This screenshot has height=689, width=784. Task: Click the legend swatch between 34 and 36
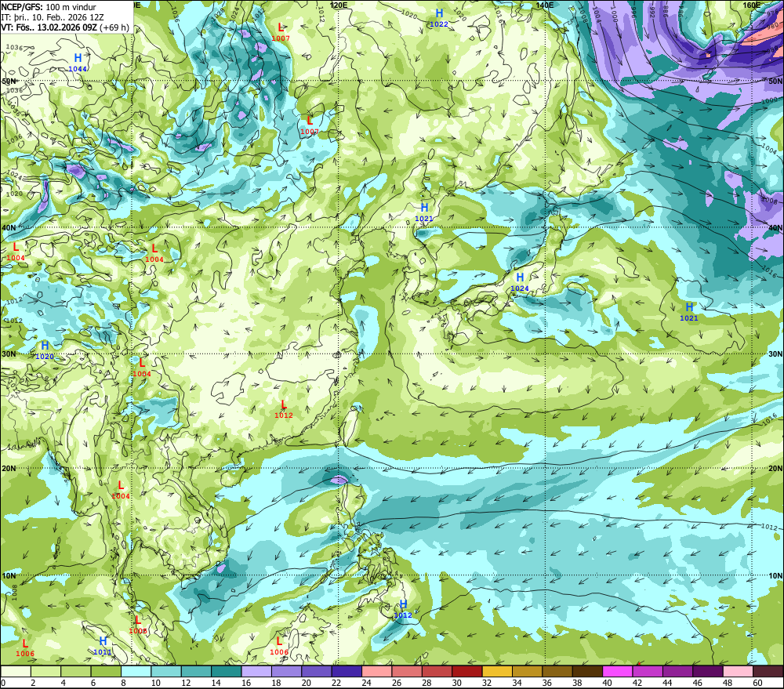point(527,672)
